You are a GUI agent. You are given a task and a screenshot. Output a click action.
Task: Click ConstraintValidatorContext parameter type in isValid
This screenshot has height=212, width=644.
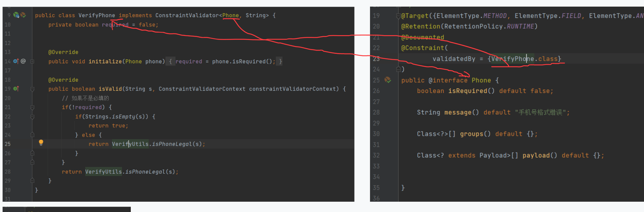click(202, 89)
